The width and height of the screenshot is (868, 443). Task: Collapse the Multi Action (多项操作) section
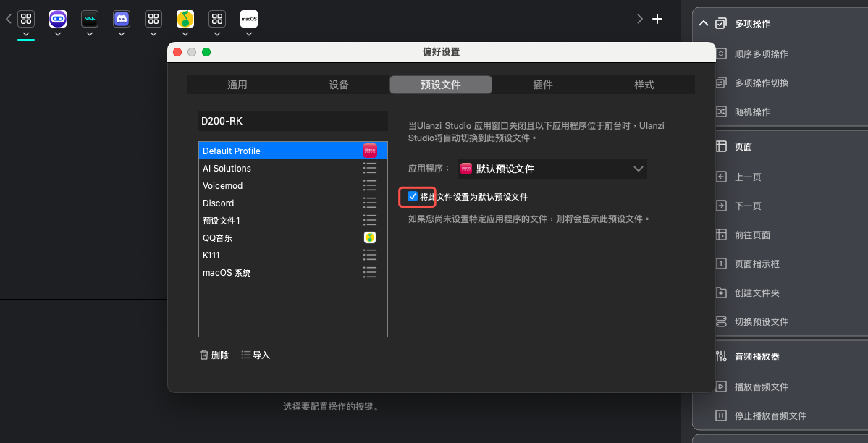point(703,23)
